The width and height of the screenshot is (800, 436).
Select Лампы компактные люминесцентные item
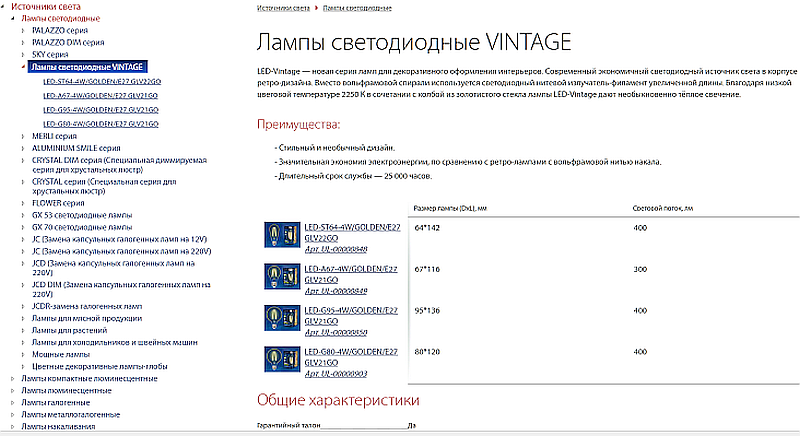pos(89,379)
